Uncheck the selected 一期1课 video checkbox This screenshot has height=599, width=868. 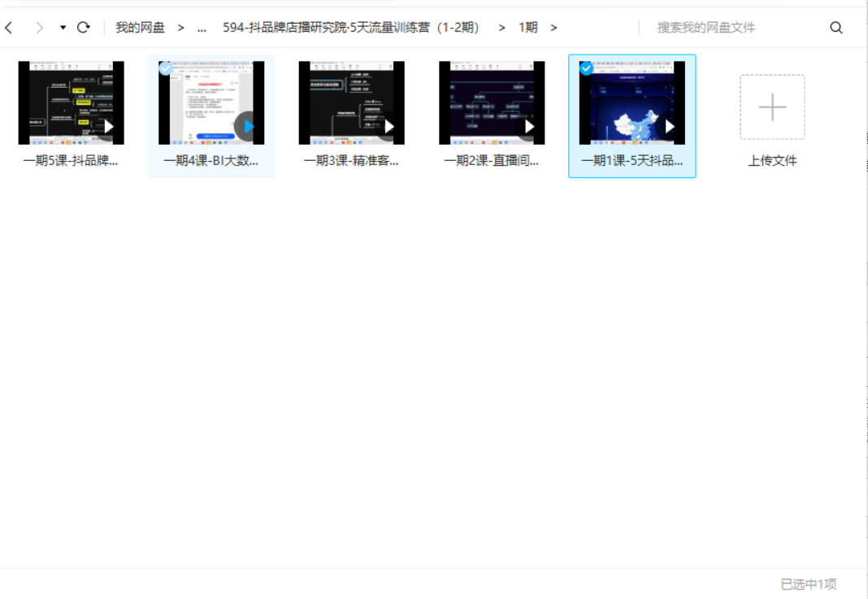tap(586, 68)
